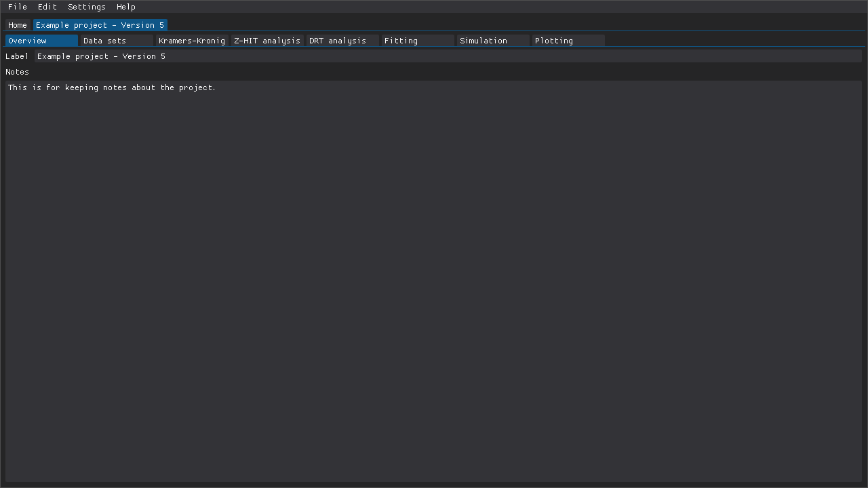This screenshot has height=488, width=868.
Task: Switch to the Home tab
Action: [x=18, y=25]
